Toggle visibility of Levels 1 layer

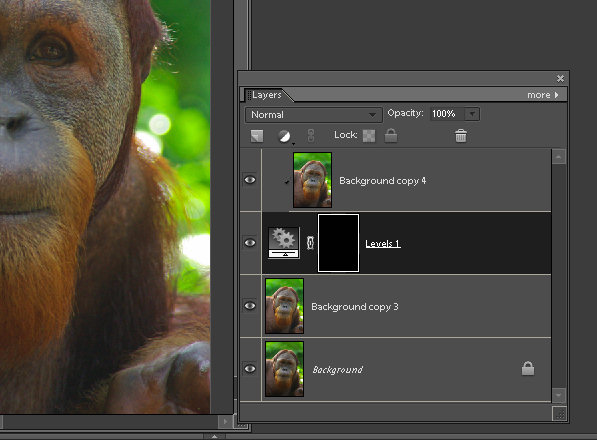point(250,243)
